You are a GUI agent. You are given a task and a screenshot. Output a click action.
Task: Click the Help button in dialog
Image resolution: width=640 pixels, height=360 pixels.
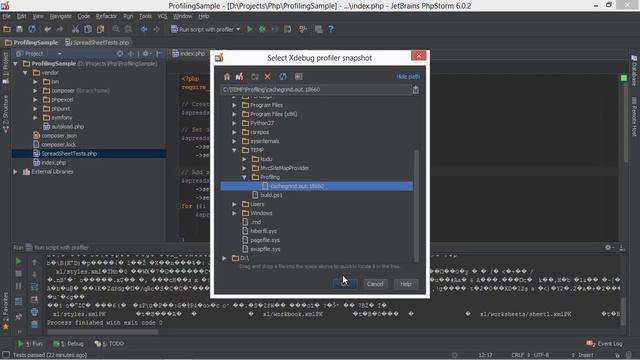point(406,284)
